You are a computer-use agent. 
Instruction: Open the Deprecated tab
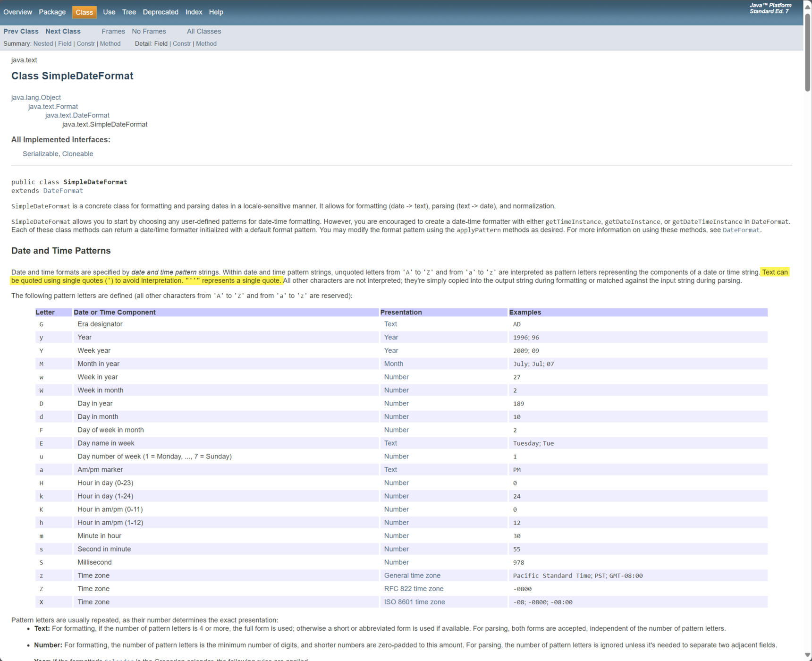pos(161,12)
